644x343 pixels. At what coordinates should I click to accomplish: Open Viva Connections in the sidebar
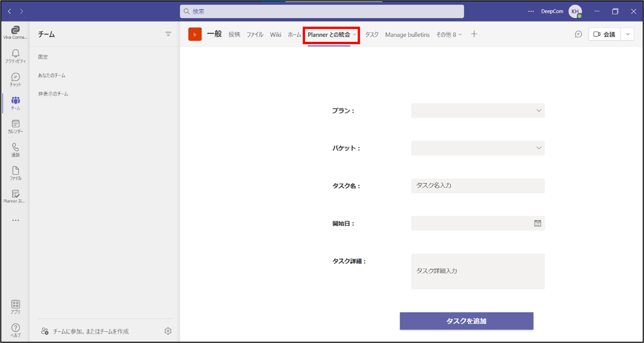click(x=15, y=33)
